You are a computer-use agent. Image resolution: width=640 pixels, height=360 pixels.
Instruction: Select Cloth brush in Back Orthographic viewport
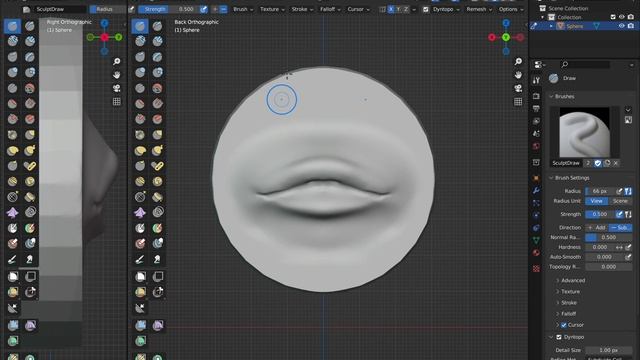(x=140, y=212)
